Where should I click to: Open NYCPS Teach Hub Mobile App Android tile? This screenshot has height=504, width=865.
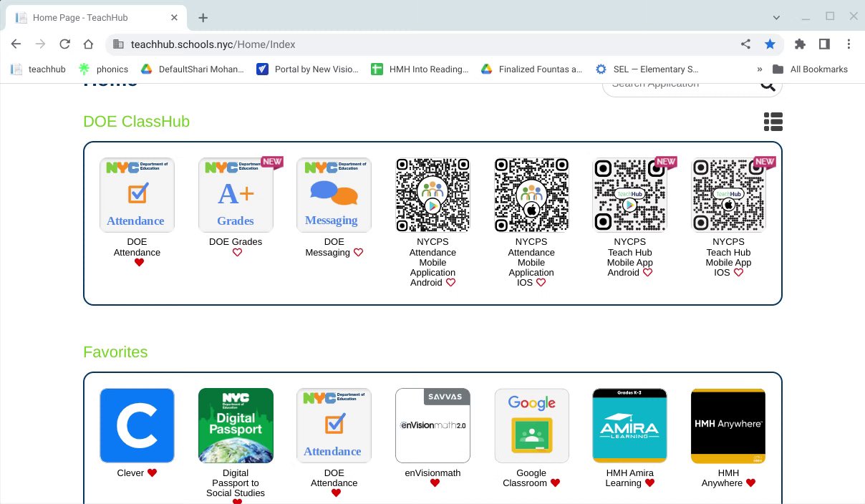pos(630,195)
